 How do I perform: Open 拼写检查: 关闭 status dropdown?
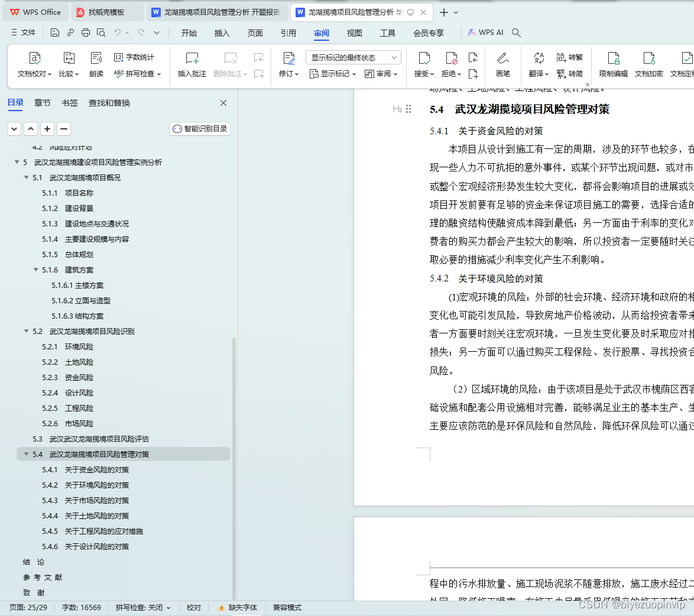coord(143,608)
